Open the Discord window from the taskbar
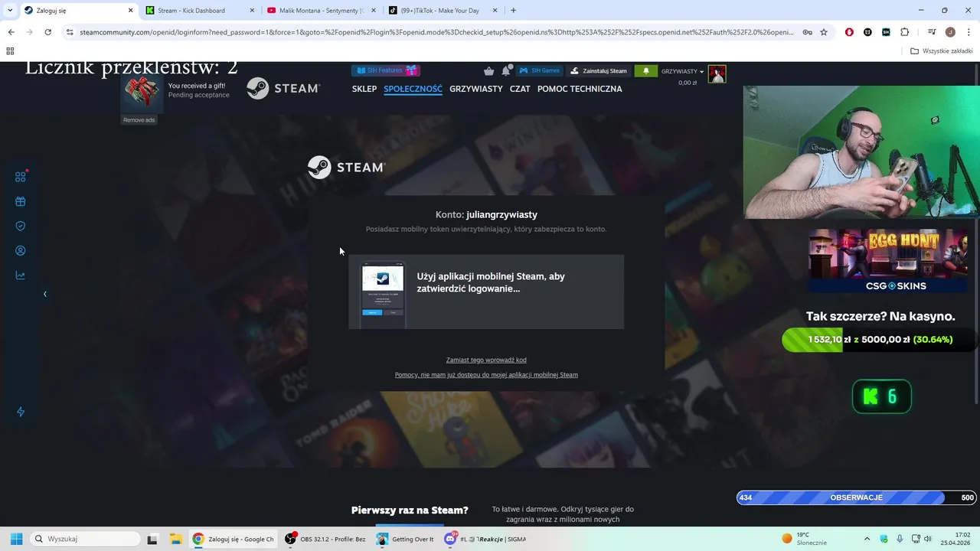This screenshot has height=551, width=980. (x=485, y=539)
